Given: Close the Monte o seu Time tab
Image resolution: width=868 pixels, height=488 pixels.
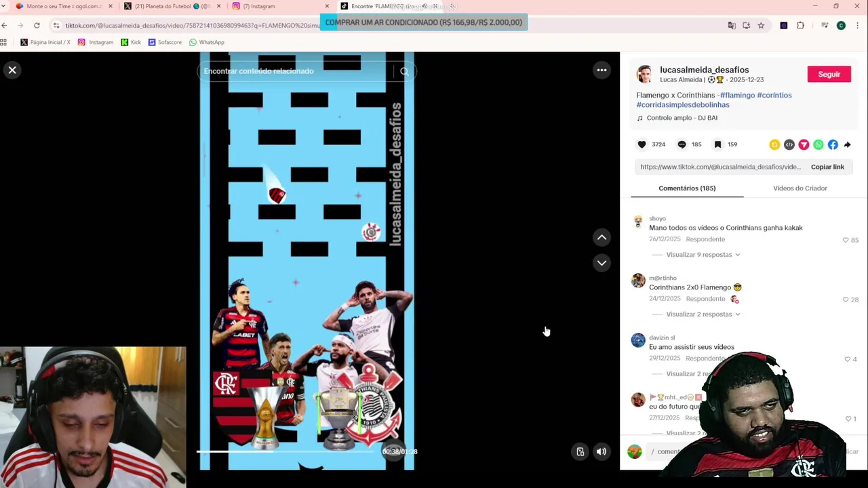Looking at the screenshot, I should click(x=111, y=6).
